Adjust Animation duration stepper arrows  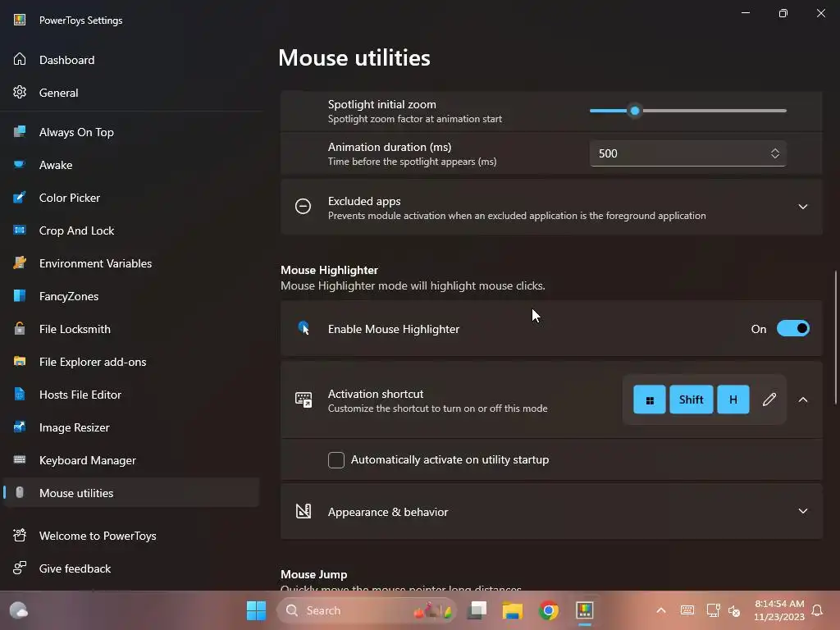[774, 153]
